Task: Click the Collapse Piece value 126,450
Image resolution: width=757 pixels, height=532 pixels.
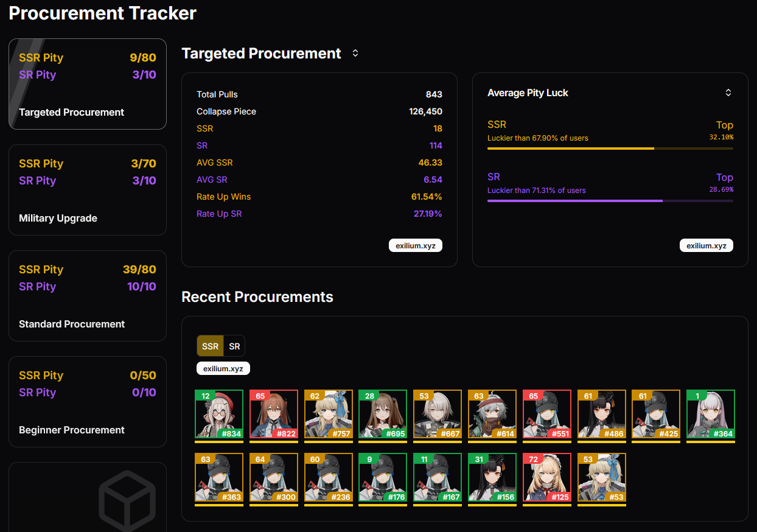Action: coord(425,111)
